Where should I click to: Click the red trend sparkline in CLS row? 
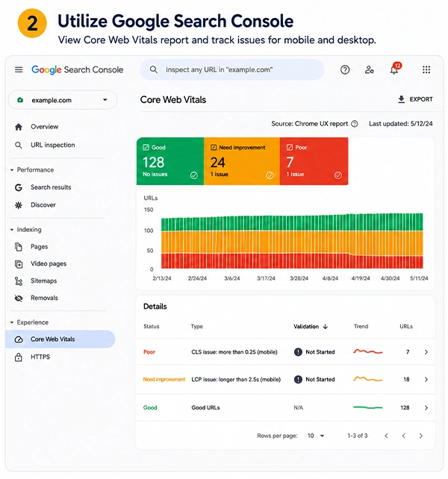click(x=368, y=351)
